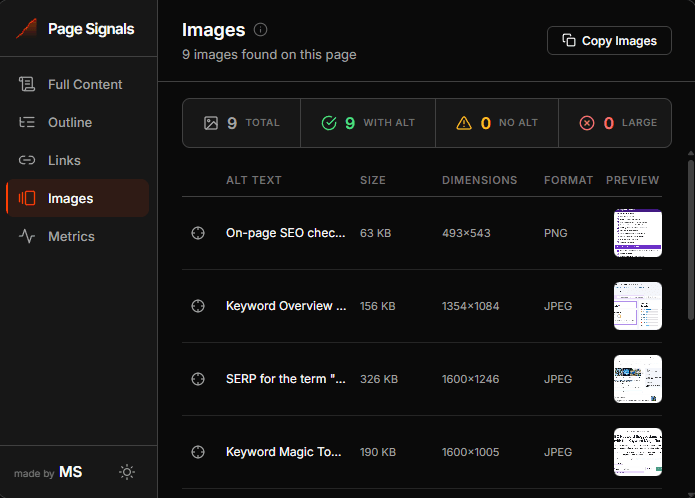Click the 1600×1246 dimensions value

coord(471,379)
